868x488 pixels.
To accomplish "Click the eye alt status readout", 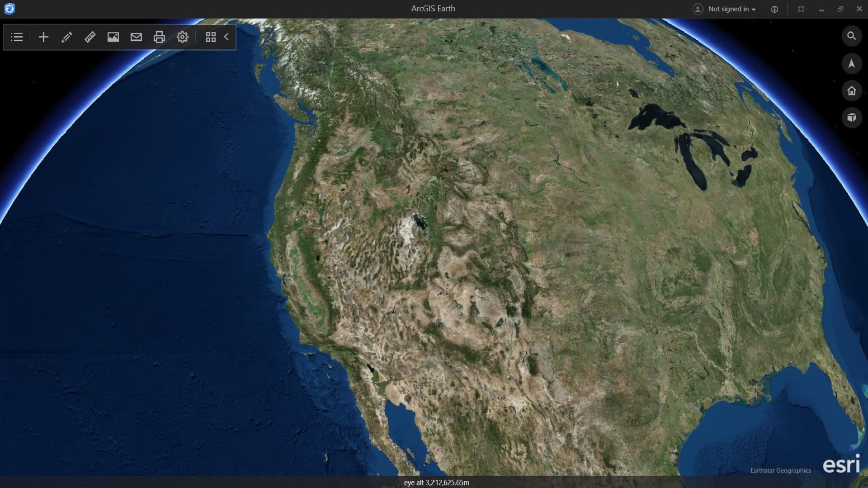I will (436, 483).
